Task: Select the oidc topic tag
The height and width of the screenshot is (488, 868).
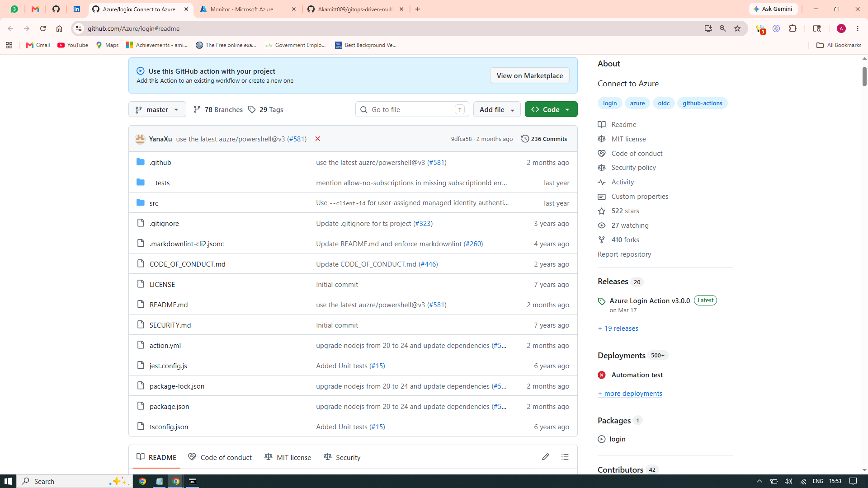Action: (664, 103)
